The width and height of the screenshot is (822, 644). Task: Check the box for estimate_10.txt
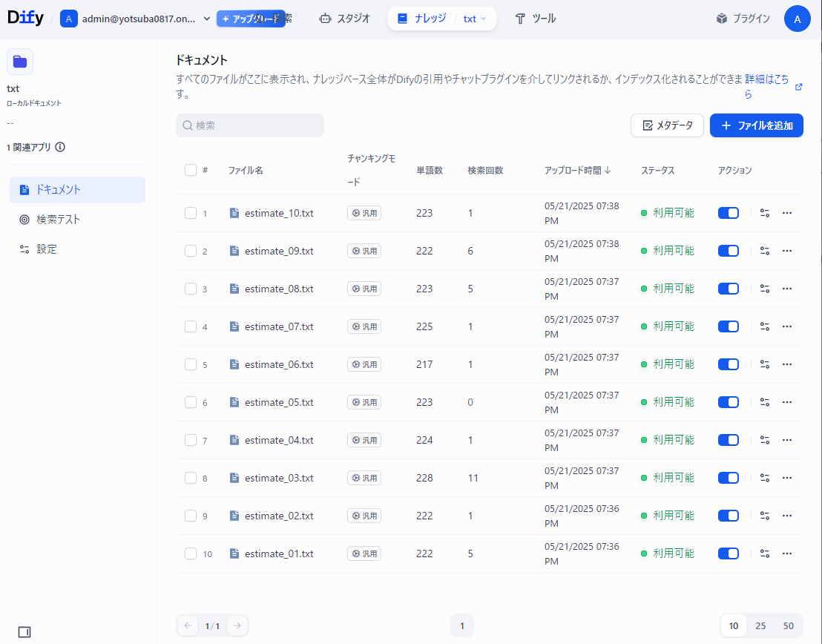tap(191, 213)
